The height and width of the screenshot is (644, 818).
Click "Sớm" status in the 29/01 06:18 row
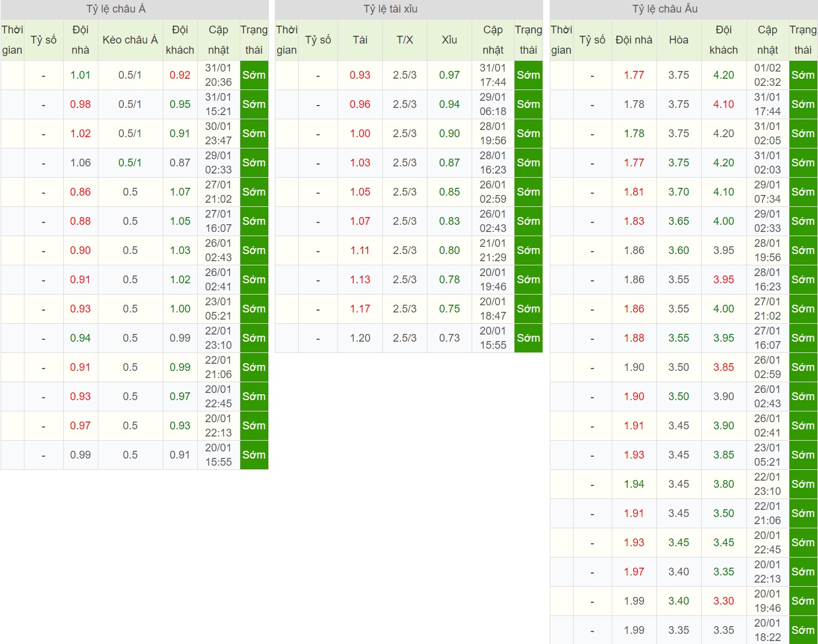(528, 104)
